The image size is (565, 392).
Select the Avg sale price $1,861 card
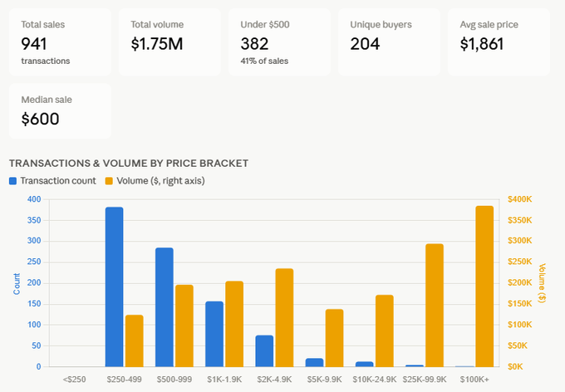click(x=499, y=42)
